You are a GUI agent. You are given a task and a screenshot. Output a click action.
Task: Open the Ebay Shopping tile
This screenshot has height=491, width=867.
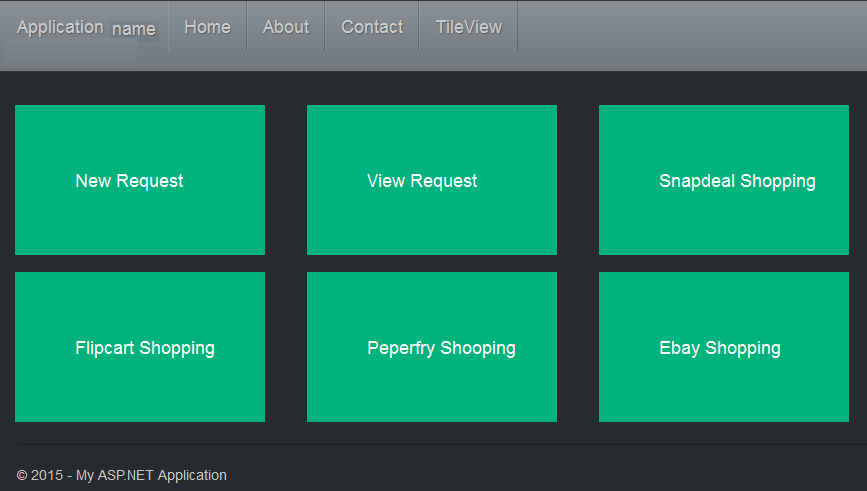pos(724,347)
